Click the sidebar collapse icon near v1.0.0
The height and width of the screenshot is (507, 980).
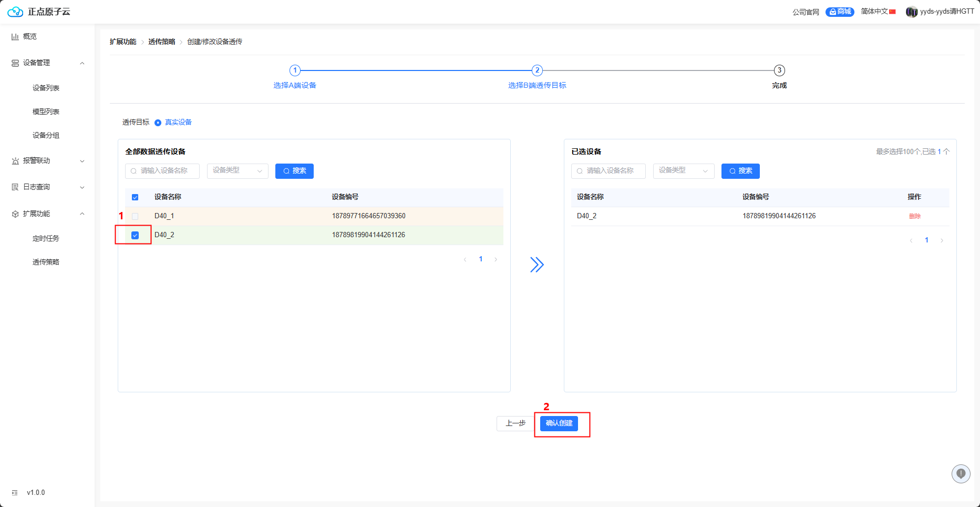[15, 493]
